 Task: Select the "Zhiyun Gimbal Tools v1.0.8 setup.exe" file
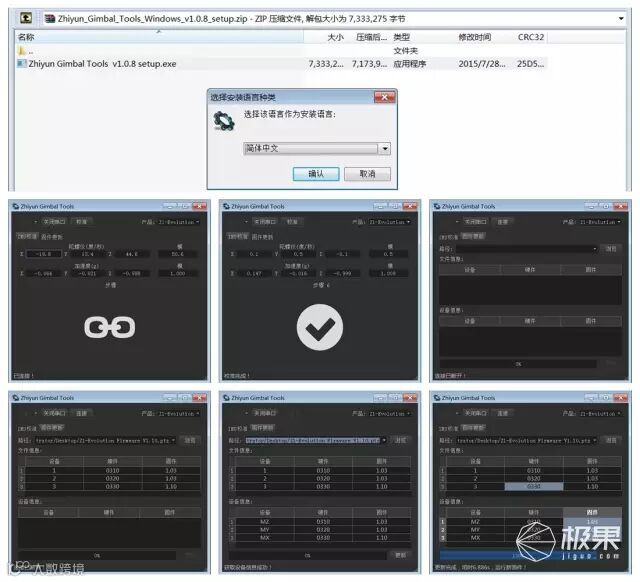(x=102, y=64)
